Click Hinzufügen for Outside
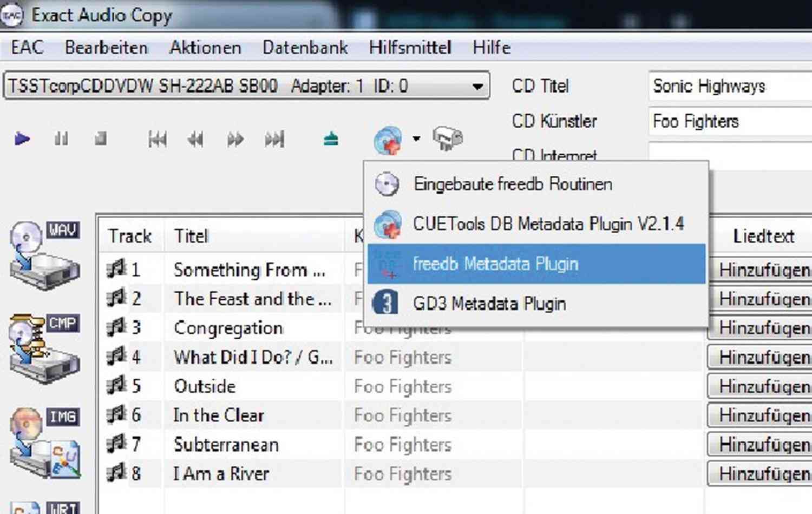 click(760, 386)
